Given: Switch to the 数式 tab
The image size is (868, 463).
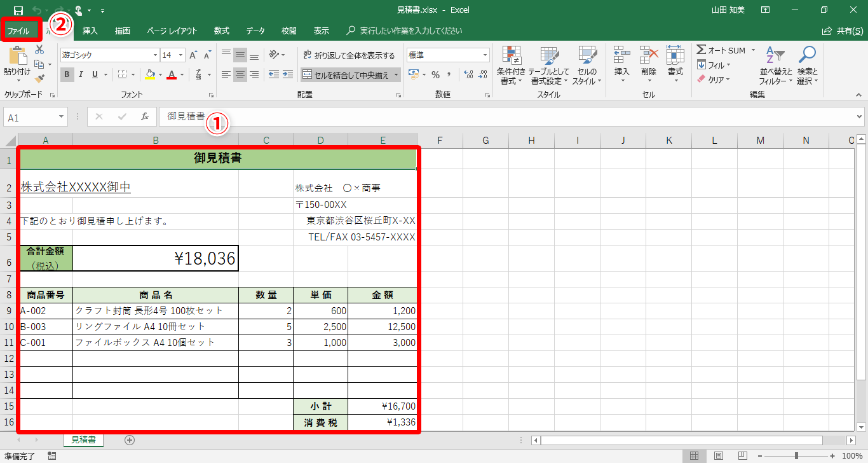Looking at the screenshot, I should 222,31.
